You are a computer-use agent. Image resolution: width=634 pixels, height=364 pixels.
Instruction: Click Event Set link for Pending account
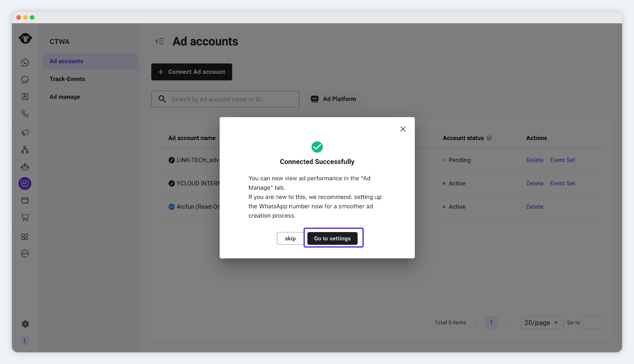coord(562,160)
